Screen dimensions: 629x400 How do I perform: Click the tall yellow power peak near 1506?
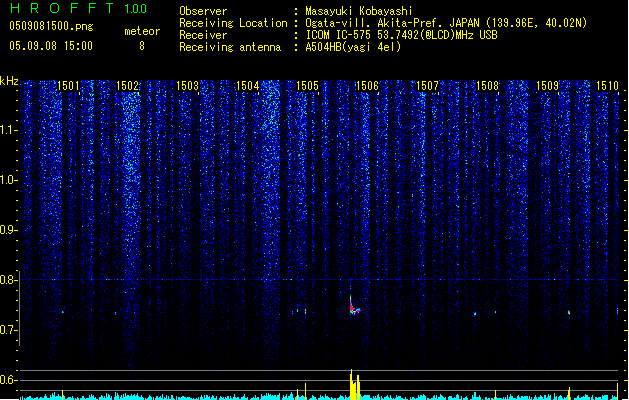[x=352, y=384]
